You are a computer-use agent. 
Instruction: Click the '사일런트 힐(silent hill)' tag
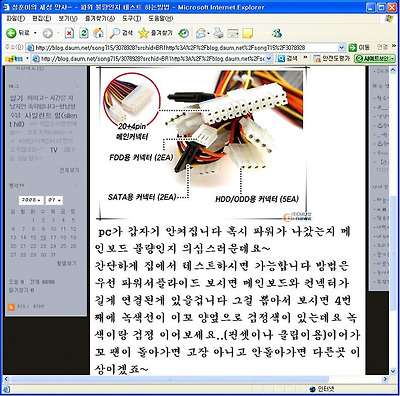point(43,120)
